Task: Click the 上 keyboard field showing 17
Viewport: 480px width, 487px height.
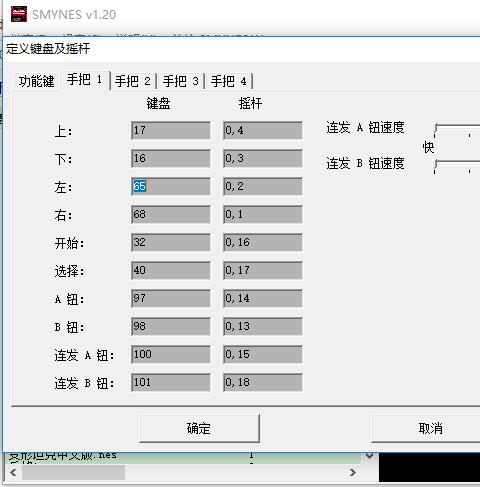Action: [x=171, y=130]
